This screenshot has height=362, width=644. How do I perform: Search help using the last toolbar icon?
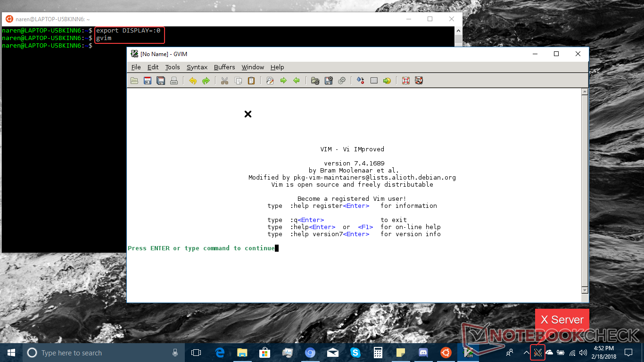(x=419, y=81)
